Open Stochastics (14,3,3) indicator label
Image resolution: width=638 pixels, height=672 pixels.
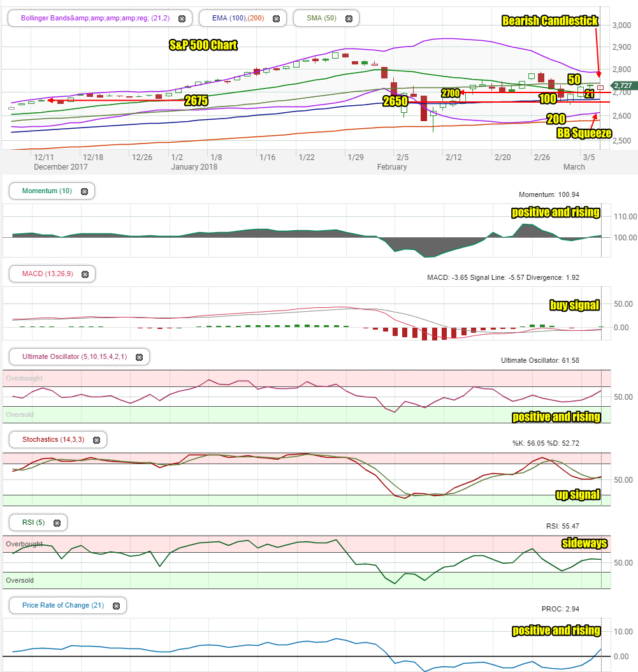(53, 439)
